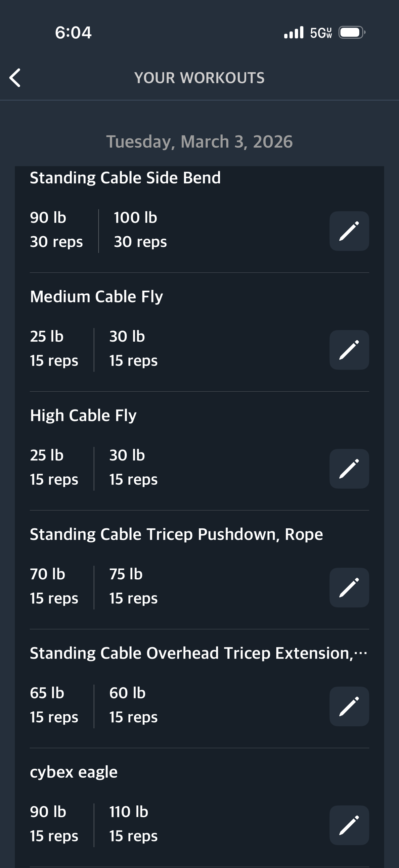Select the Standing Cable Side Bend title

[125, 178]
